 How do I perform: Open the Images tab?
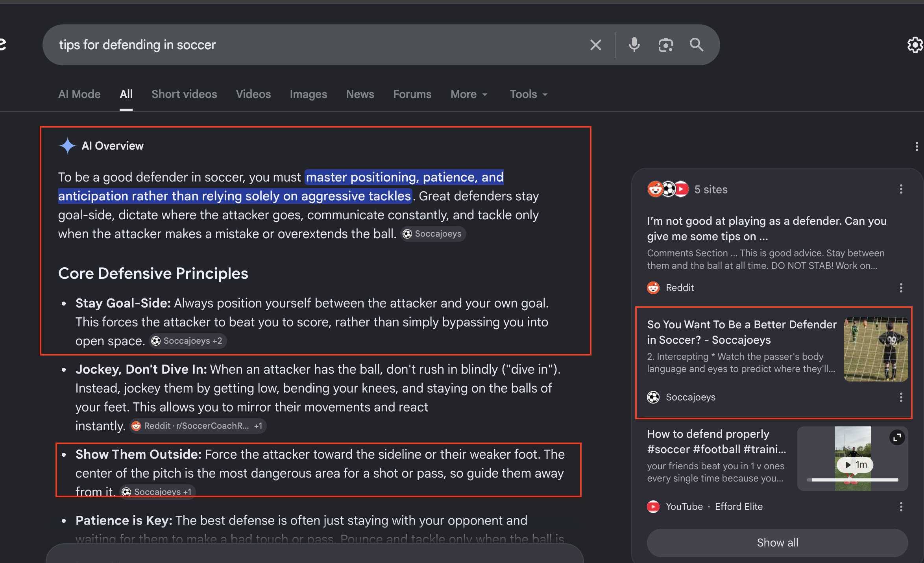pyautogui.click(x=309, y=94)
